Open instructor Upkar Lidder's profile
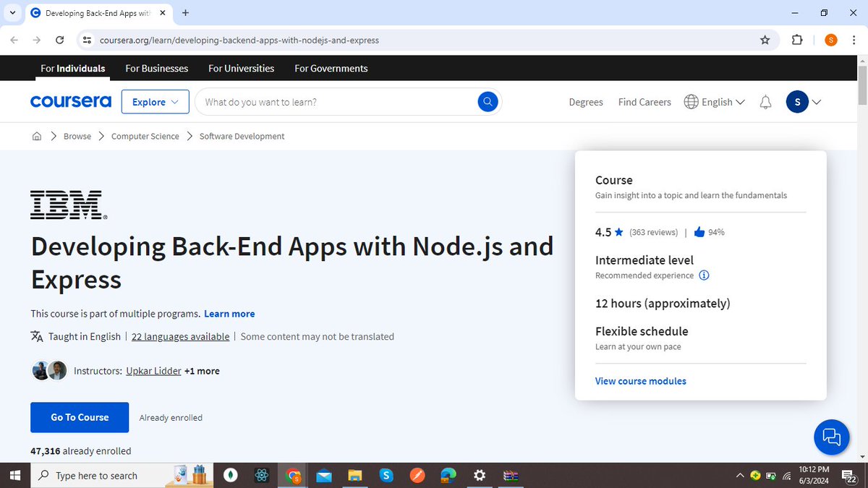The width and height of the screenshot is (868, 488). click(x=153, y=371)
